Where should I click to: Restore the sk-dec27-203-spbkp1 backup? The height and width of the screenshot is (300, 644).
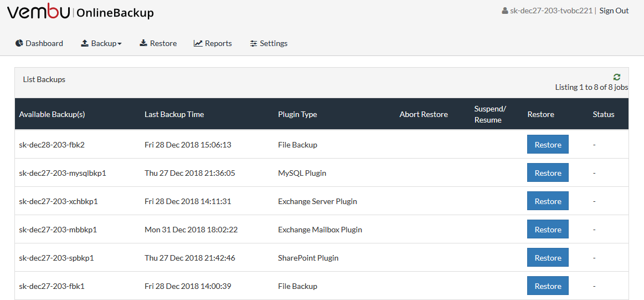(x=548, y=258)
